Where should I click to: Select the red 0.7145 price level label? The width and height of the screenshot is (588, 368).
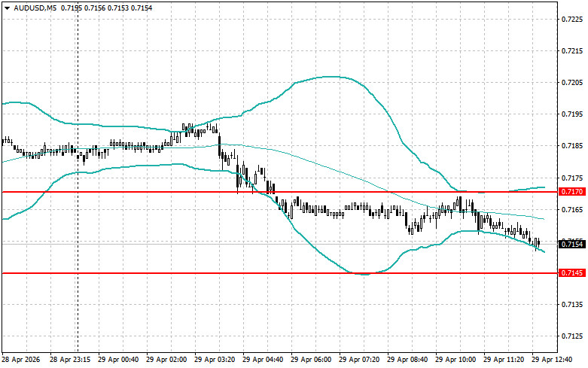[x=572, y=273]
